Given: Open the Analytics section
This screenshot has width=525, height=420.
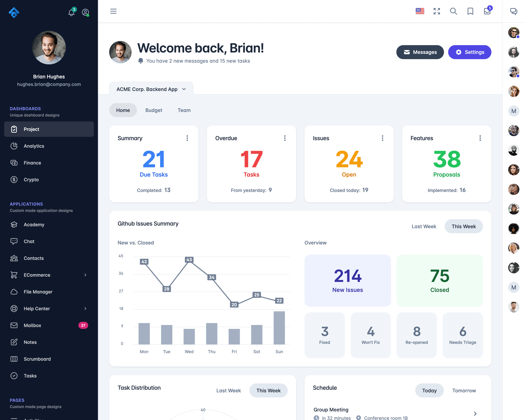Looking at the screenshot, I should 34,146.
